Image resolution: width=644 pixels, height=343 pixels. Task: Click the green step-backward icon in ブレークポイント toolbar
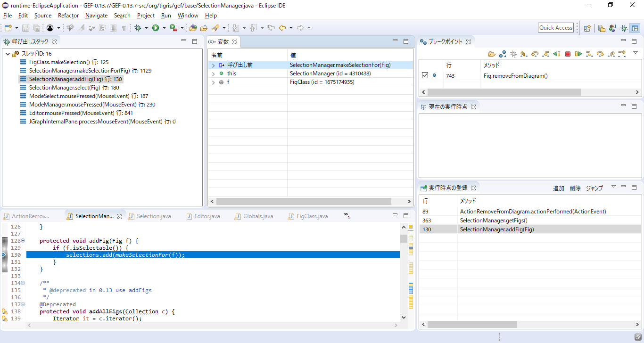pyautogui.click(x=557, y=54)
